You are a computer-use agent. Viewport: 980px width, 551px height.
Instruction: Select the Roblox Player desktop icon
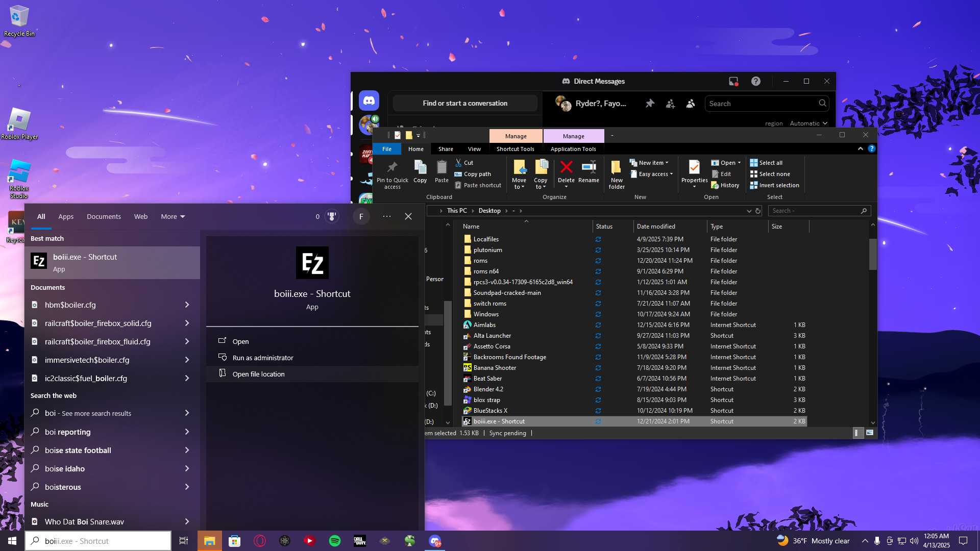pos(19,124)
